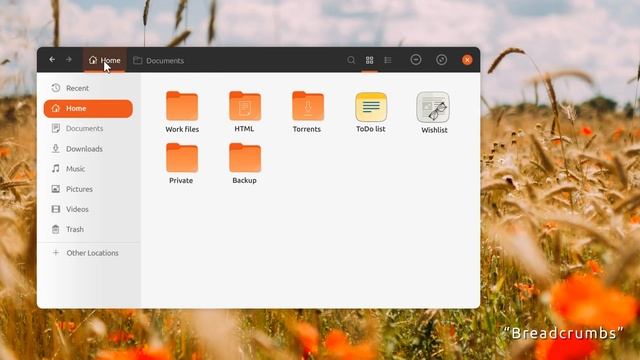Open Pictures in the sidebar
The image size is (640, 360).
[x=88, y=189]
